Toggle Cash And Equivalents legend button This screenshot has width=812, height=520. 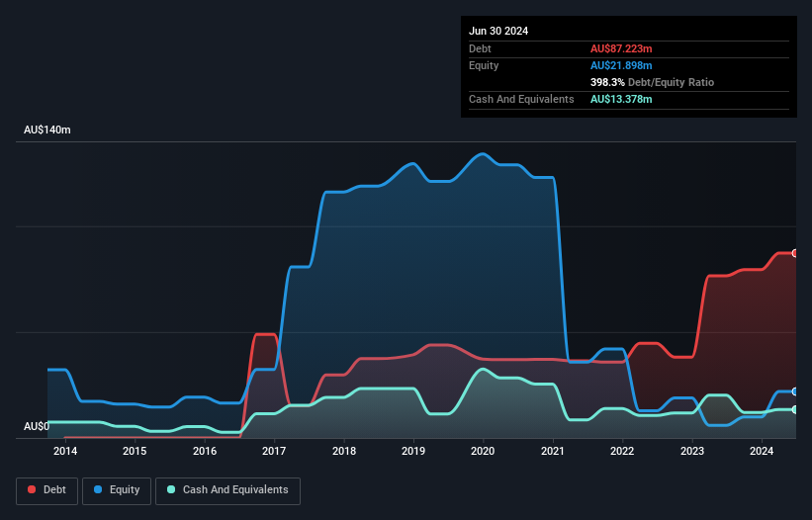227,490
